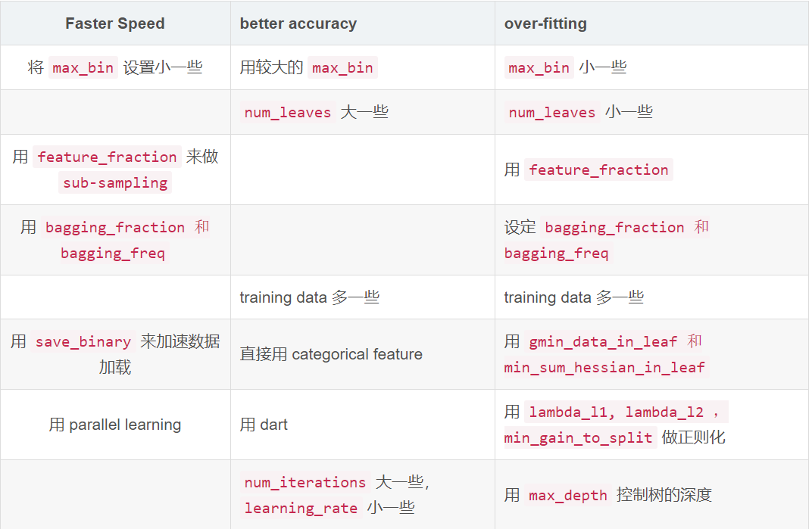Click the sub-sampling code label
Image resolution: width=812 pixels, height=529 pixels.
pos(115,182)
